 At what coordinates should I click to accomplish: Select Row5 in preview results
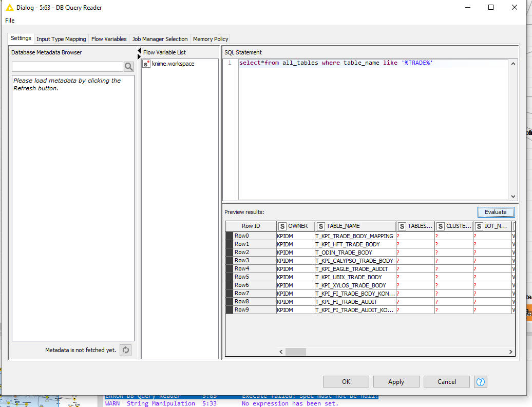[x=251, y=277]
